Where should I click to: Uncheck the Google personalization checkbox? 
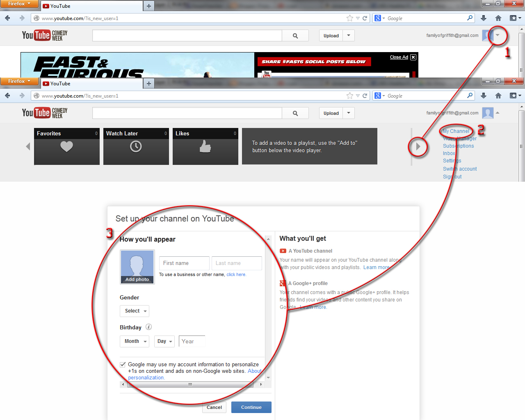(x=123, y=364)
